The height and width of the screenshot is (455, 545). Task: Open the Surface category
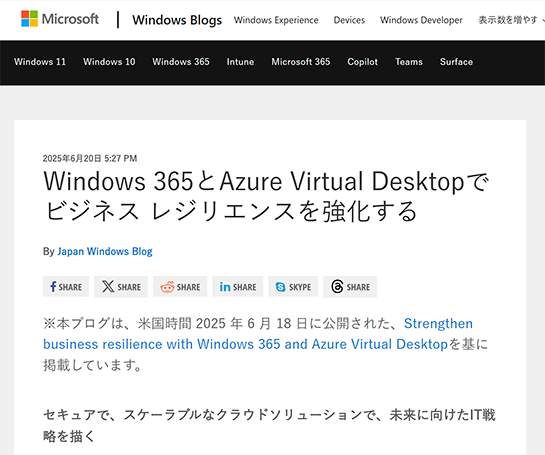(x=456, y=62)
